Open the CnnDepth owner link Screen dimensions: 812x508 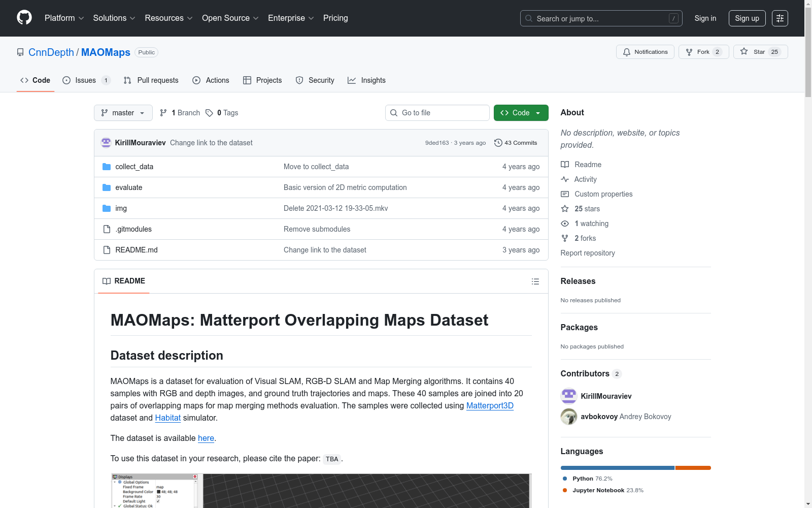[51, 52]
